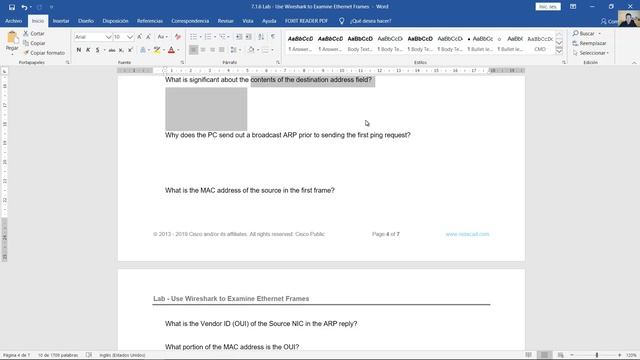Click www.netacad.com footer link

(467, 234)
